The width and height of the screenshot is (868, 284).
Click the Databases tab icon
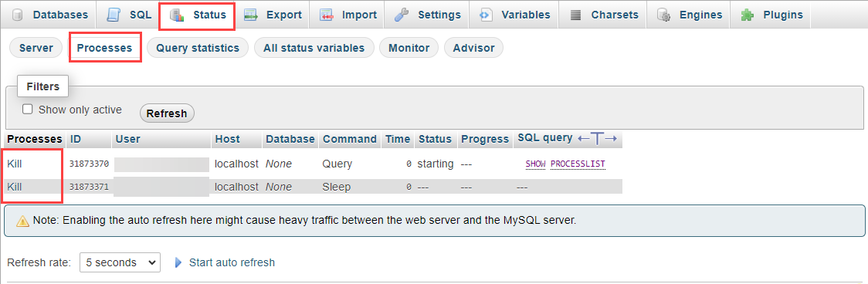(x=18, y=15)
